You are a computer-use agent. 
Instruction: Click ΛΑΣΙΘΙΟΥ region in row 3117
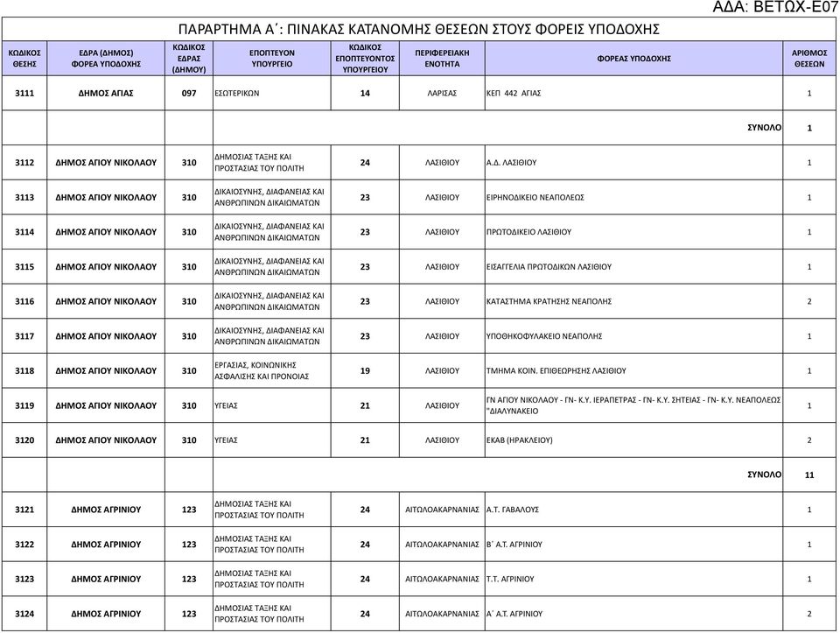442,336
